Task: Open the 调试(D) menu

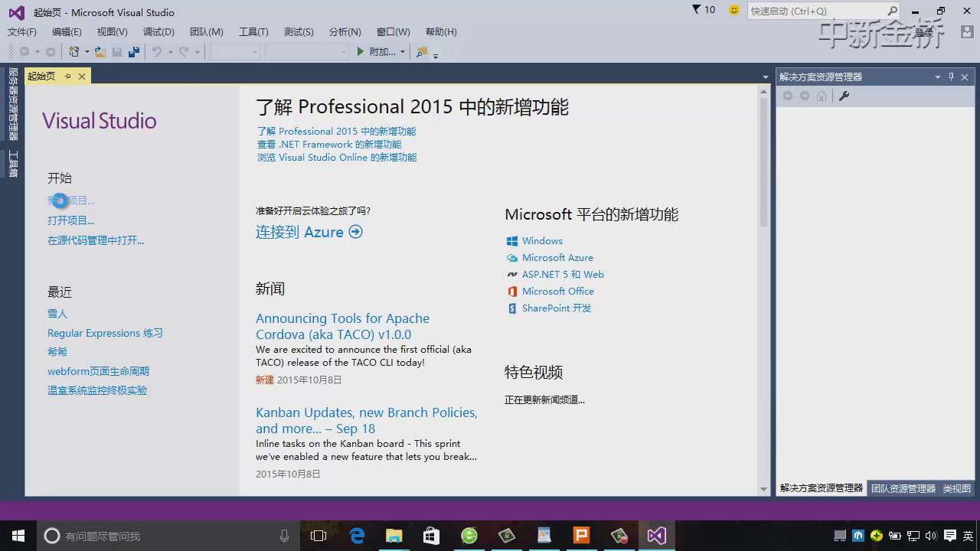Action: [158, 31]
